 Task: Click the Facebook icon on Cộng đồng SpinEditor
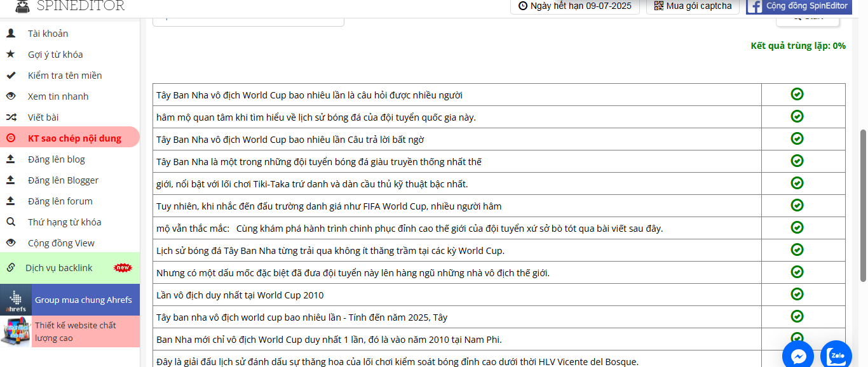(754, 6)
